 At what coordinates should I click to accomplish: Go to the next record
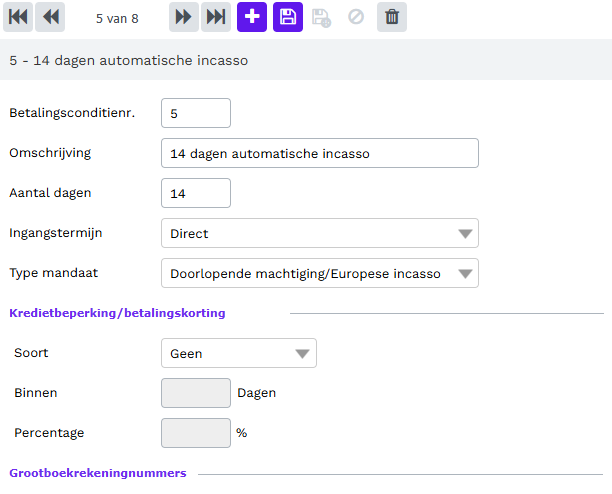pyautogui.click(x=182, y=17)
